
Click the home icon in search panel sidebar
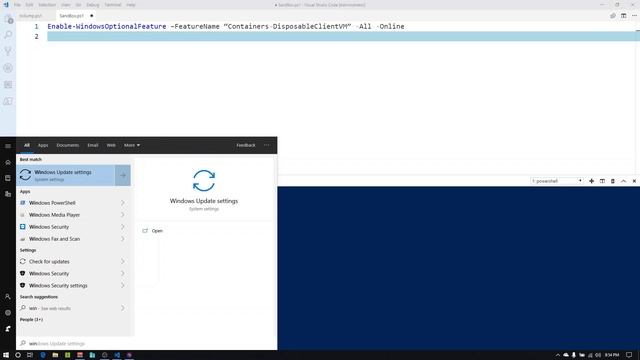[8, 162]
